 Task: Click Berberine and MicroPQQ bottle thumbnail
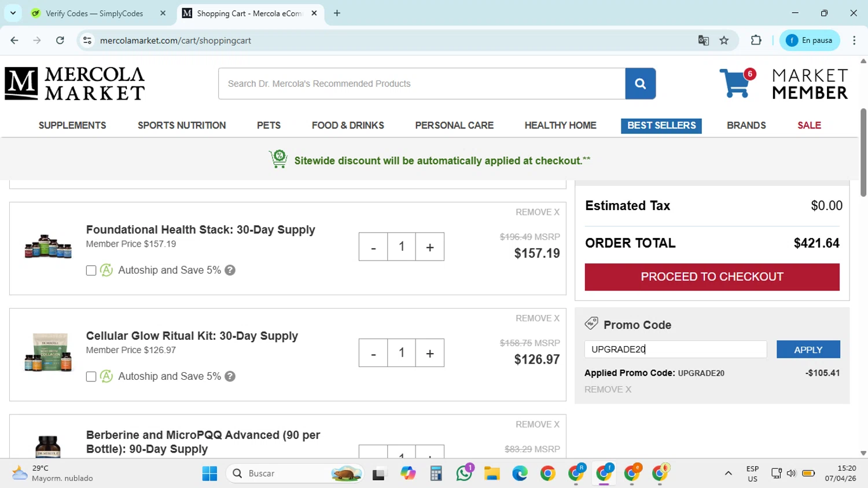pyautogui.click(x=48, y=446)
